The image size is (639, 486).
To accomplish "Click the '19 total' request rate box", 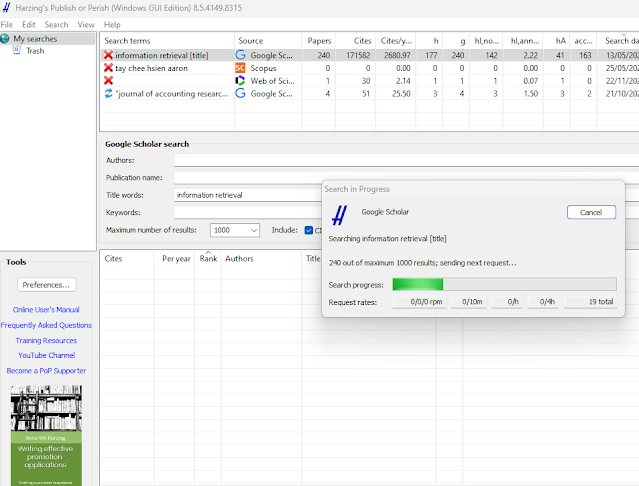I will (590, 302).
